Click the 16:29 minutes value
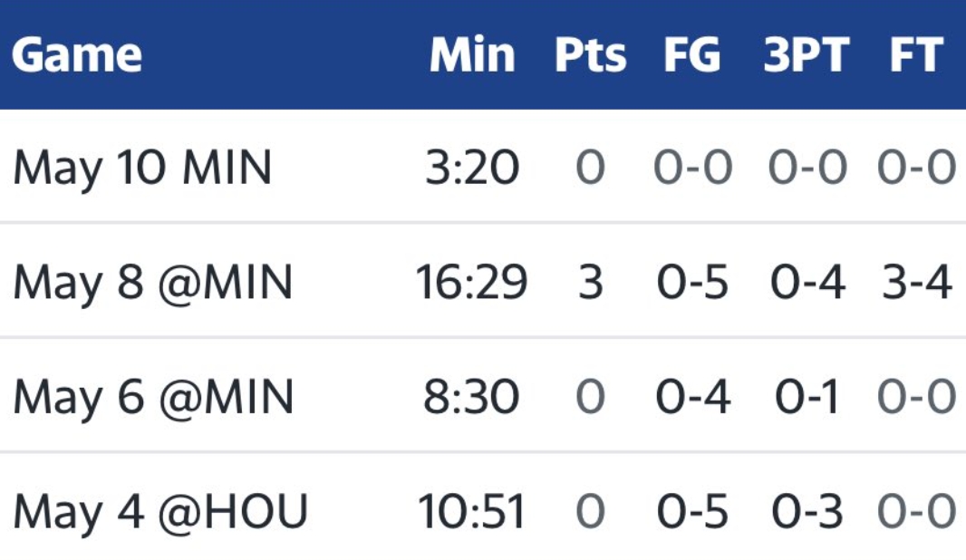Screen dimensions: 966x560 pyautogui.click(x=472, y=283)
